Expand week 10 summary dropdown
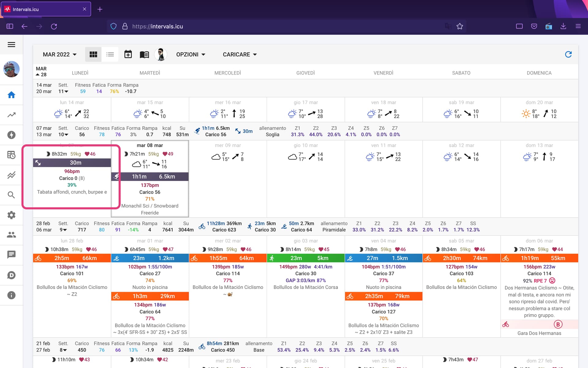Viewport: 588px width, 368px height. 63,135
